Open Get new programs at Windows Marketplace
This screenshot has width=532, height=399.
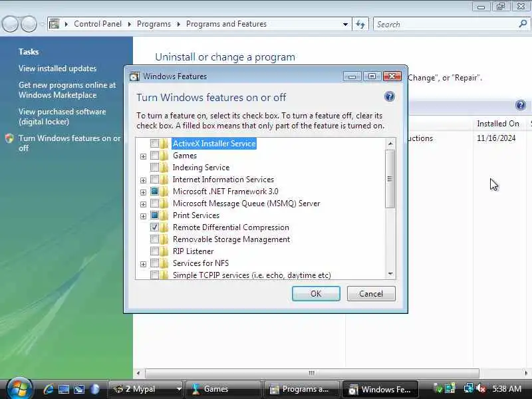coord(67,90)
